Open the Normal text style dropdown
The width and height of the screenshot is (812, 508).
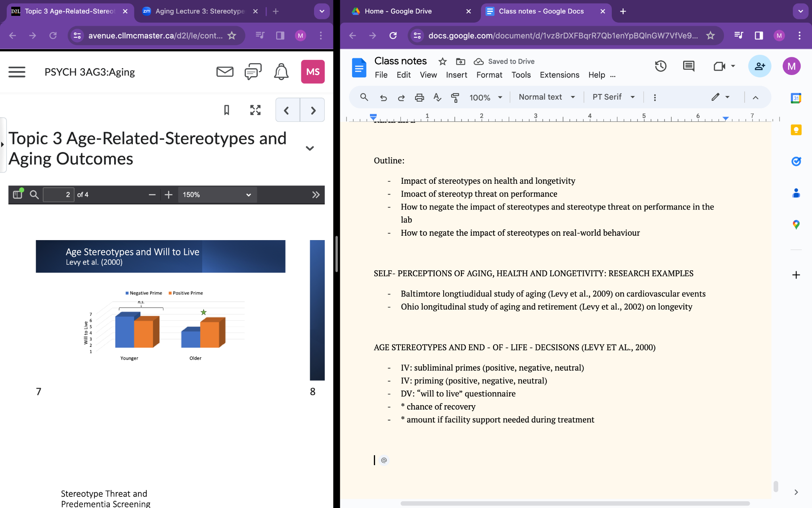[546, 97]
